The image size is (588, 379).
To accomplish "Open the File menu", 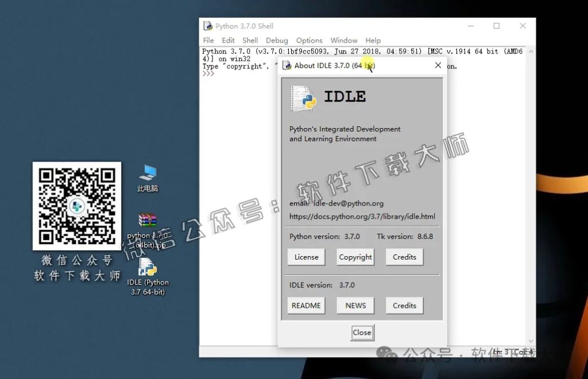I will pyautogui.click(x=208, y=40).
